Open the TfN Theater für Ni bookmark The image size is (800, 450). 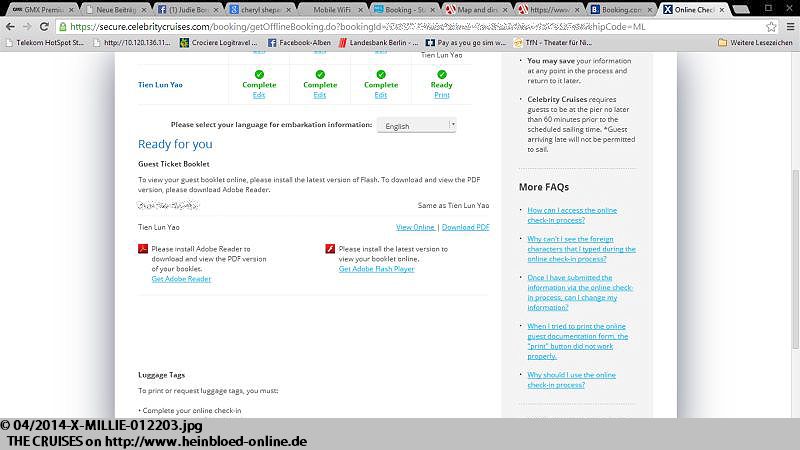pyautogui.click(x=554, y=43)
